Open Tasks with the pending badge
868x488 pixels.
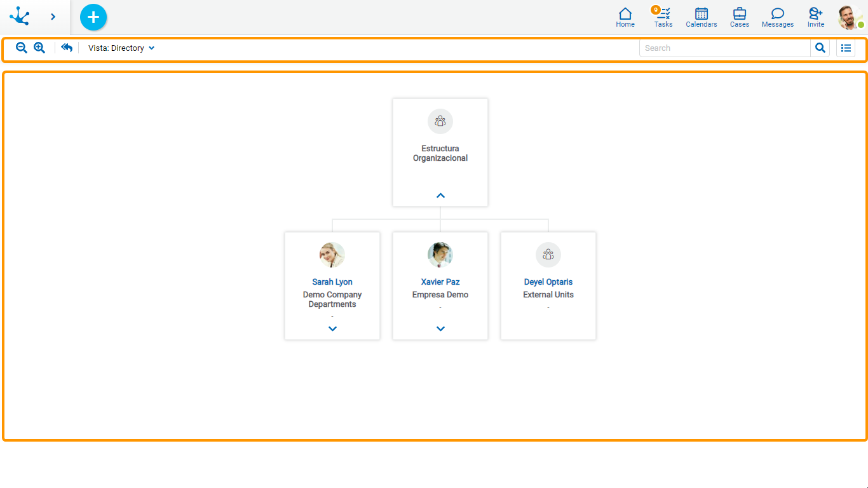click(x=663, y=17)
